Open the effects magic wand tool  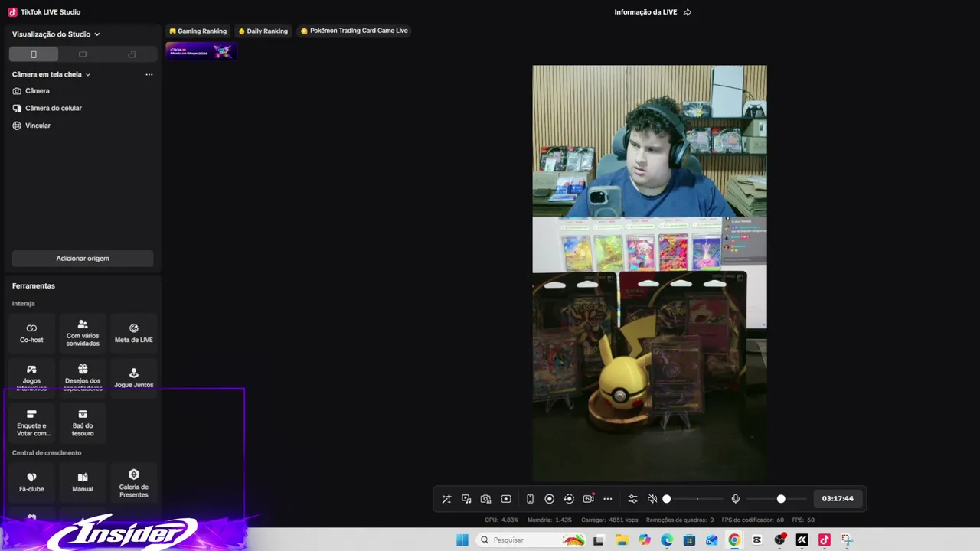point(447,499)
